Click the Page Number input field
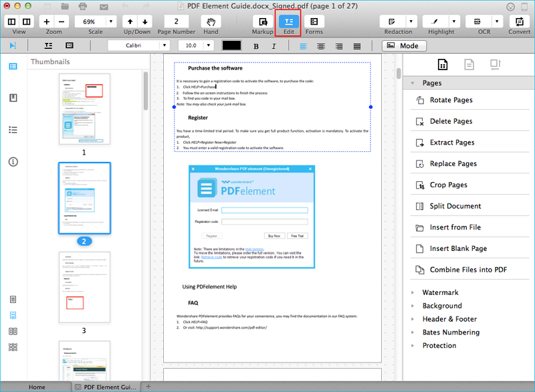The height and width of the screenshot is (392, 535). point(177,22)
